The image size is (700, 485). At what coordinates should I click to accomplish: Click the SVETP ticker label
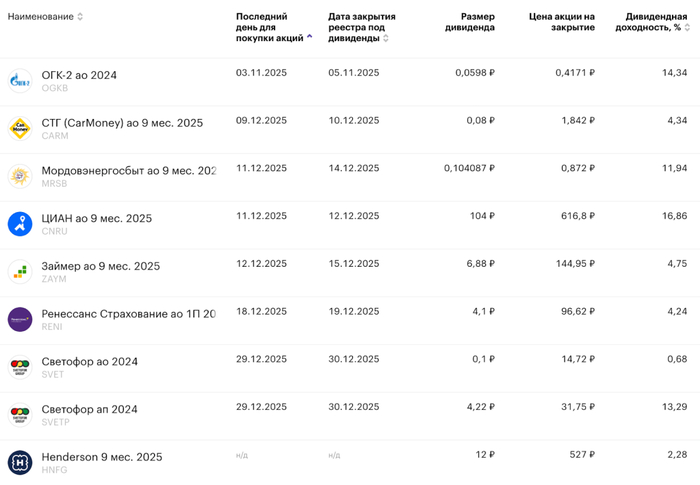[x=56, y=422]
